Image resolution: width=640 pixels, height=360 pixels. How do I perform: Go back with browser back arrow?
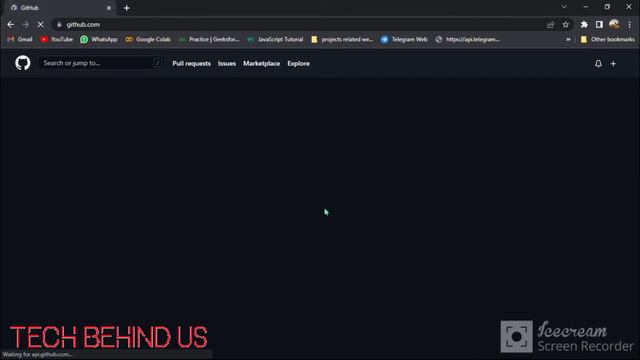tap(11, 24)
